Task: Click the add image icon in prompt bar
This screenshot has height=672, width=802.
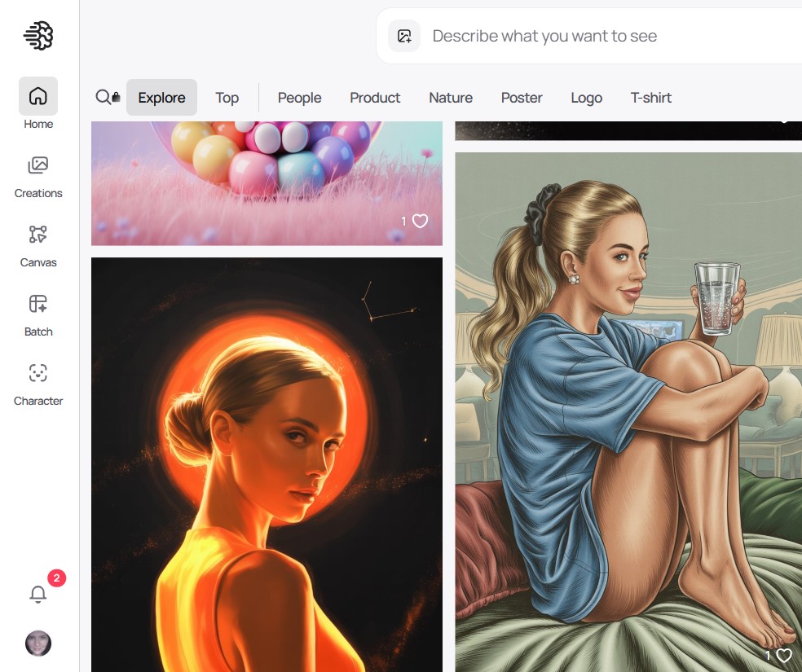Action: [x=404, y=36]
